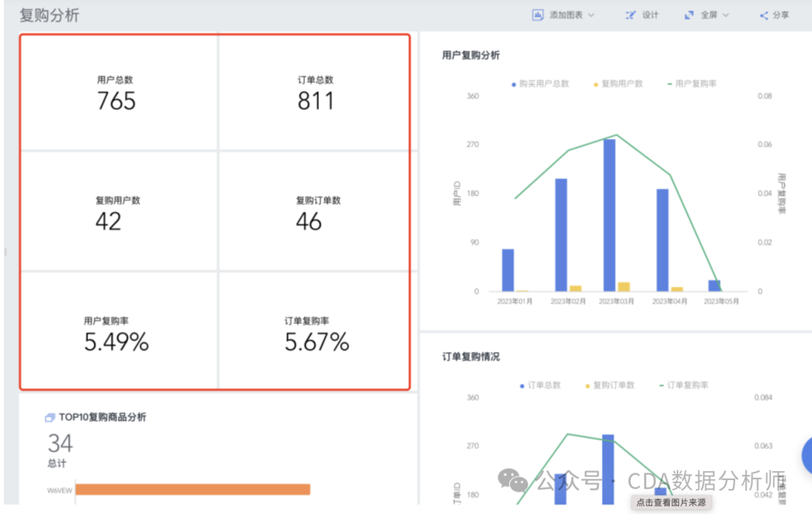
Task: Click the 设计 design icon
Action: coord(630,15)
